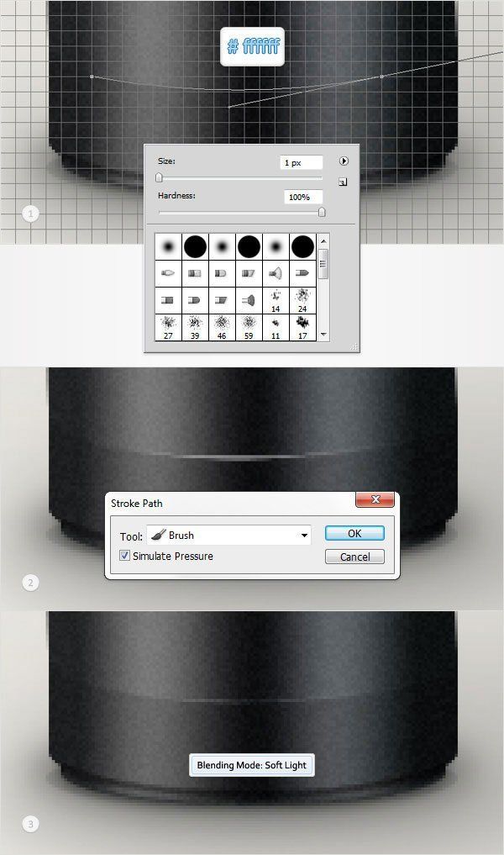504x855 pixels.
Task: Click Cancel in Stroke Path dialog
Action: tap(354, 557)
